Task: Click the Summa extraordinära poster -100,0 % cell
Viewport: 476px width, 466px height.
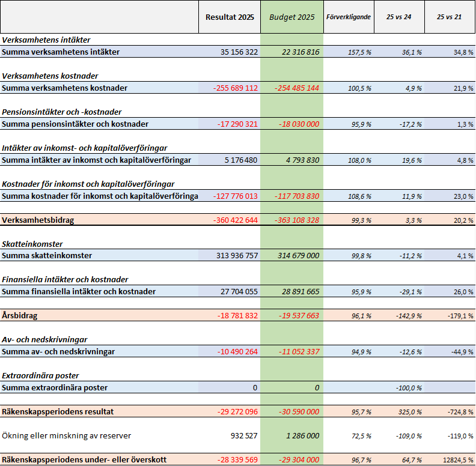Action: click(408, 388)
